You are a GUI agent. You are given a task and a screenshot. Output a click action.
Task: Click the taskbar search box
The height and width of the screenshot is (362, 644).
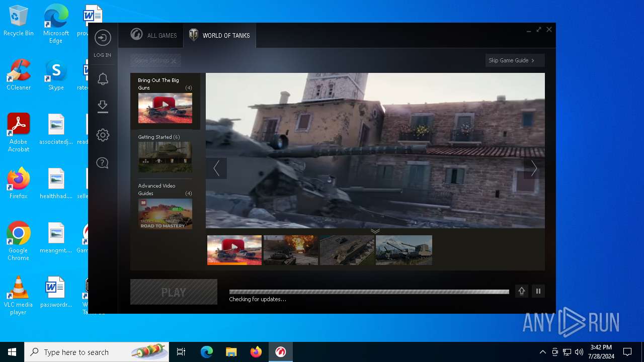97,352
